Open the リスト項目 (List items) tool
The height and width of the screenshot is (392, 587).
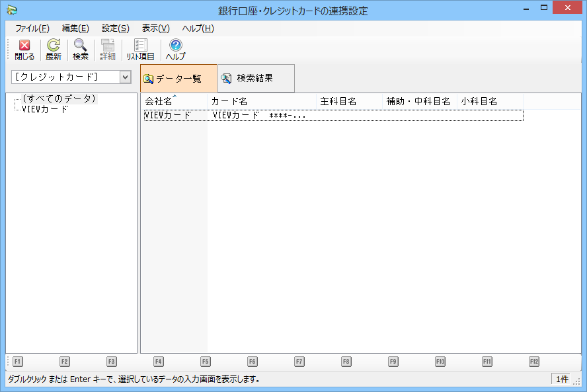(x=140, y=50)
